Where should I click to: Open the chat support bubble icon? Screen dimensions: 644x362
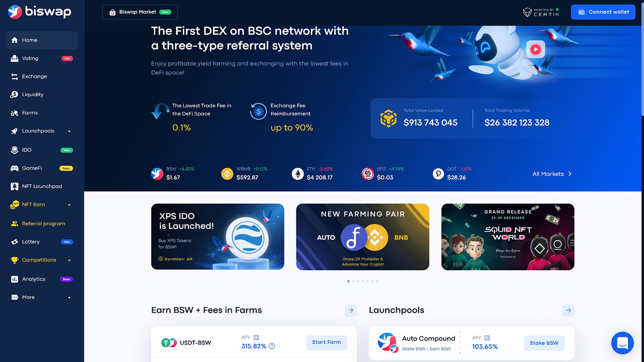623,343
